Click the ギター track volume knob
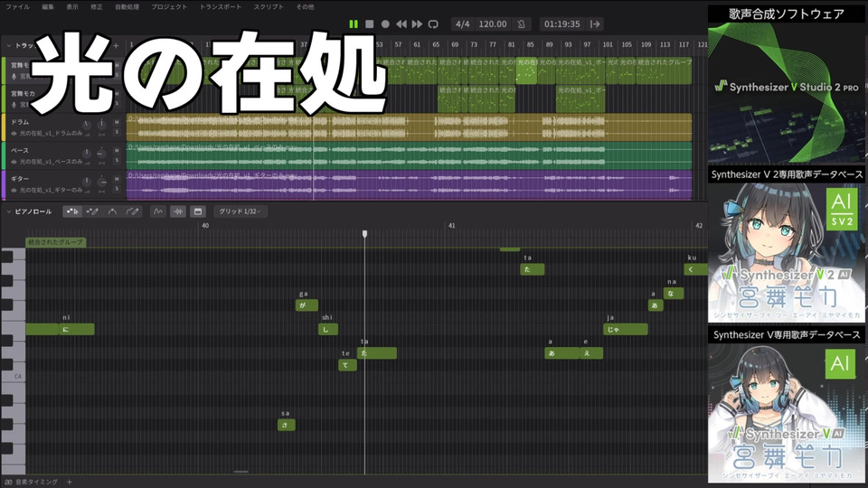This screenshot has width=868, height=488. point(87,182)
